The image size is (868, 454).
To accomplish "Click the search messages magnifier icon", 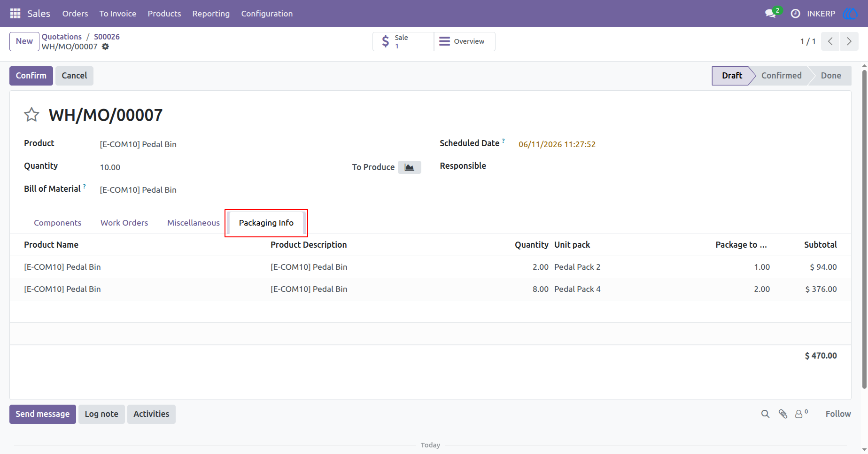I will click(x=765, y=414).
